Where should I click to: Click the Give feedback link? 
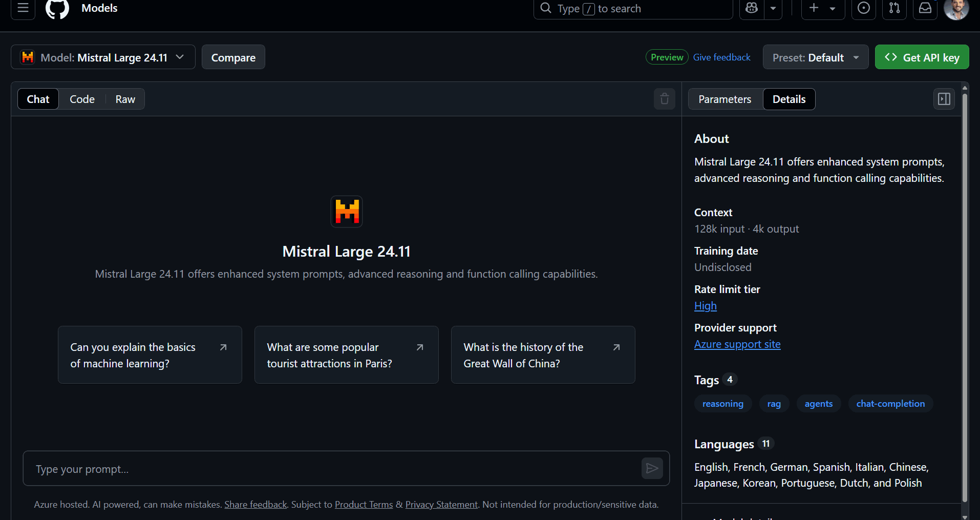click(721, 57)
